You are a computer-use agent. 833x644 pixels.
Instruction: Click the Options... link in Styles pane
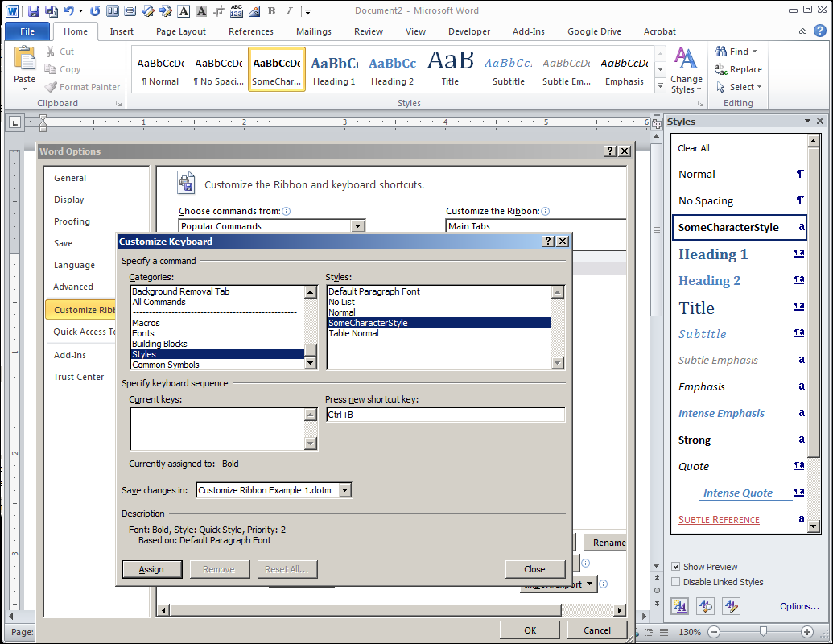point(799,606)
